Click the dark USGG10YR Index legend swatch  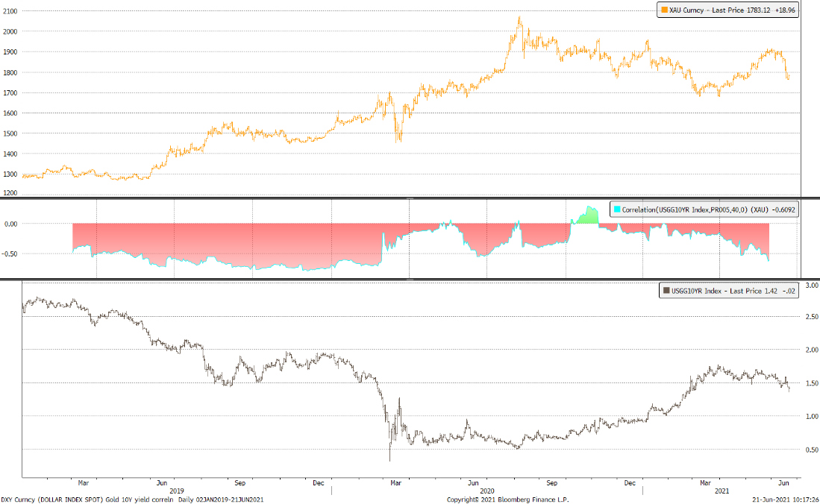click(665, 292)
